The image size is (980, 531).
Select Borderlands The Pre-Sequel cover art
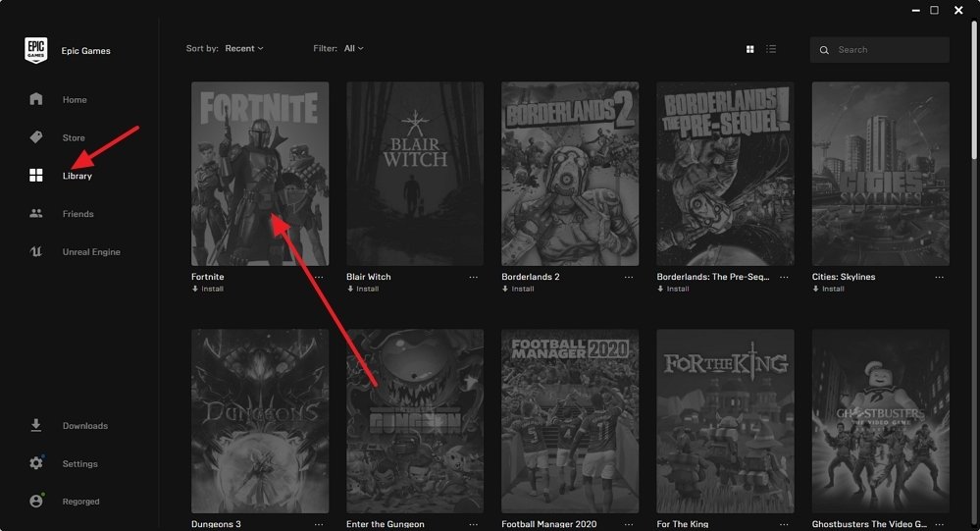point(725,174)
